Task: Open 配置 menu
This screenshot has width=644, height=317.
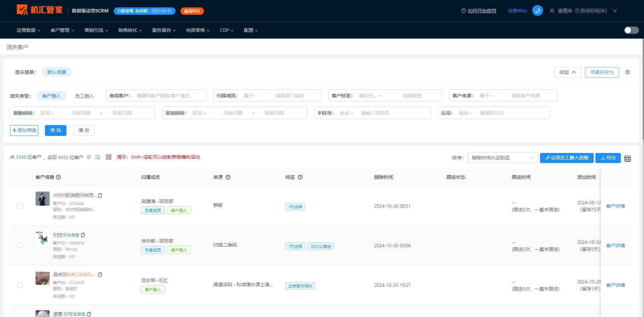Action: [251, 30]
